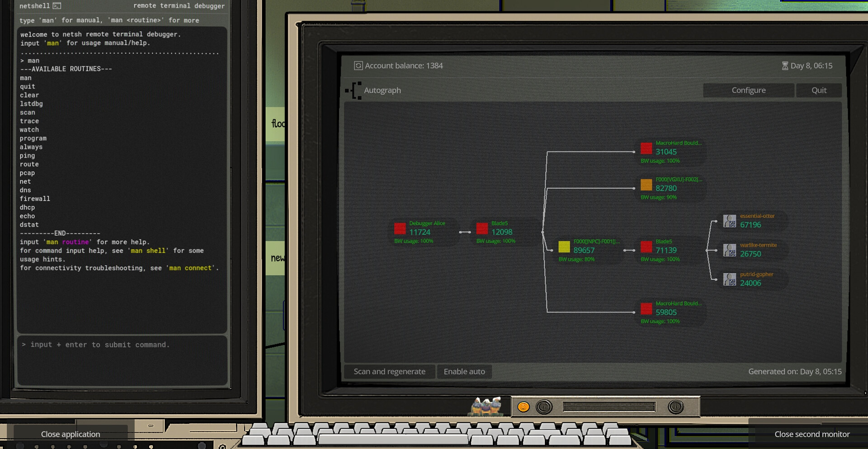The image size is (868, 449).
Task: Select the warlike-termite user avatar
Action: point(729,250)
